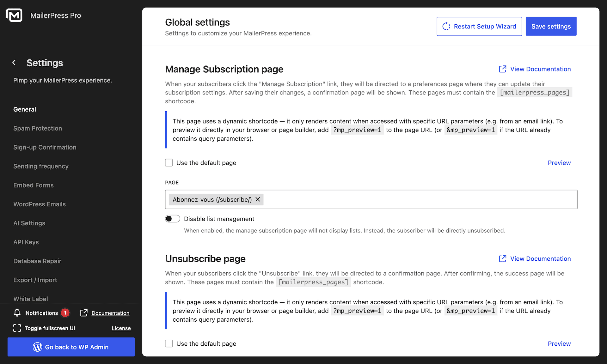The height and width of the screenshot is (364, 607).
Task: Open the License link
Action: 121,328
